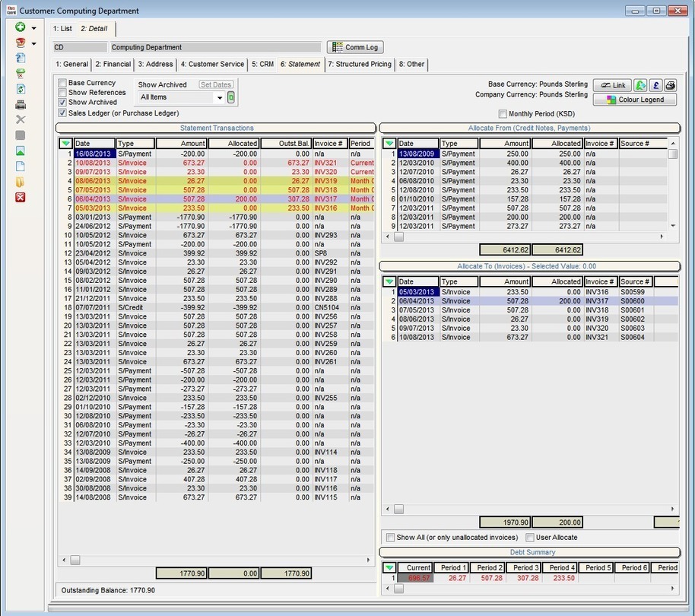Image resolution: width=695 pixels, height=616 pixels.
Task: Open the Print icon in the left sidebar
Action: (x=21, y=106)
